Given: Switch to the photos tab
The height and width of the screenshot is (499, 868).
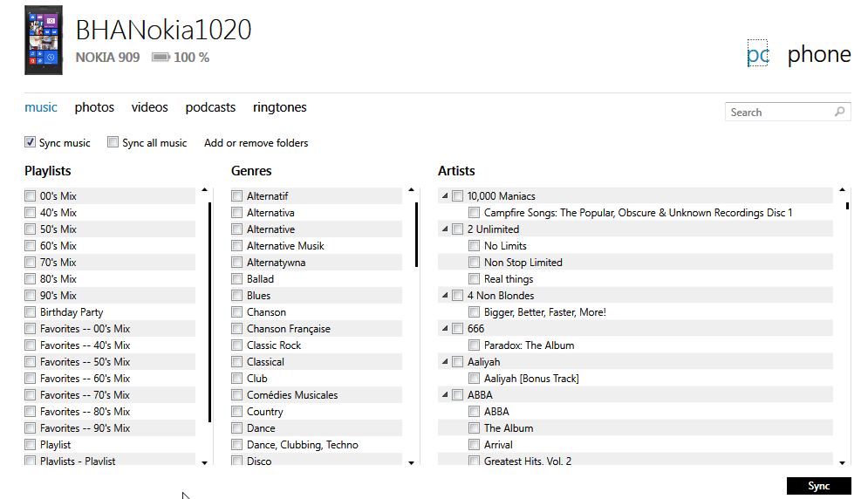Looking at the screenshot, I should tap(94, 107).
